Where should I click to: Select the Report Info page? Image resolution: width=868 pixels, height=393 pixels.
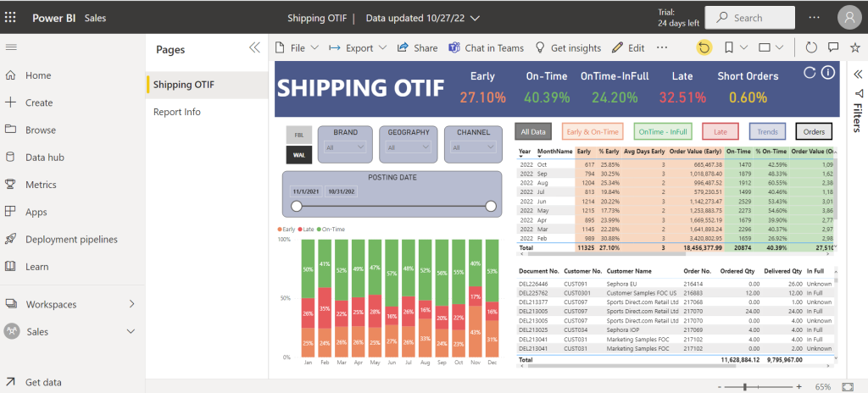tap(207, 112)
